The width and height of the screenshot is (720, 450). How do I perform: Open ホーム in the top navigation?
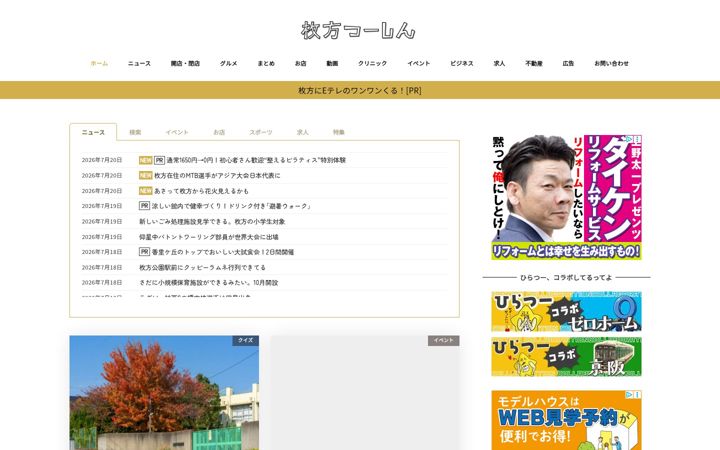pyautogui.click(x=99, y=63)
